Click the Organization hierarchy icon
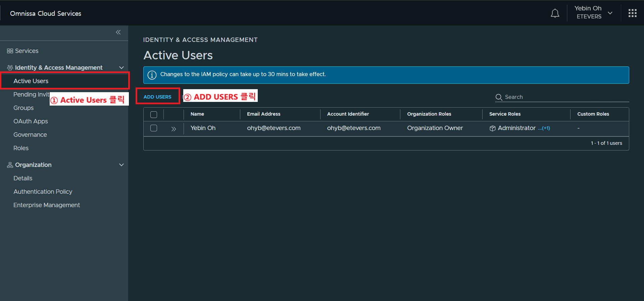 [x=10, y=165]
